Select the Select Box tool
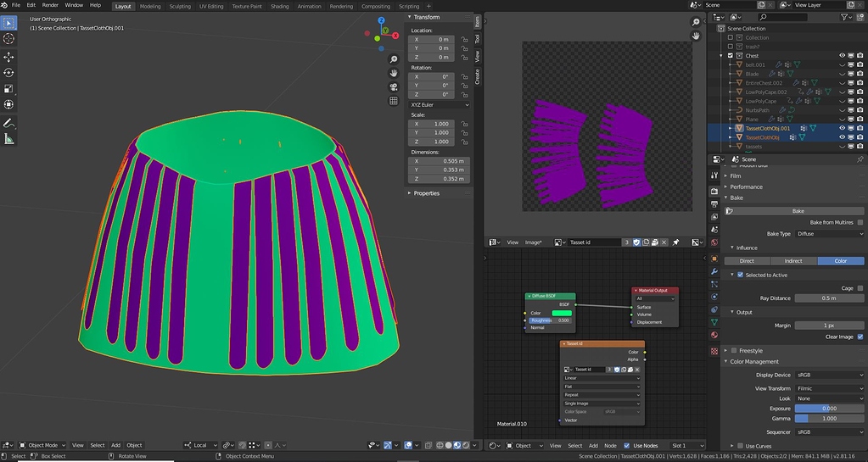This screenshot has width=868, height=462. 8,23
